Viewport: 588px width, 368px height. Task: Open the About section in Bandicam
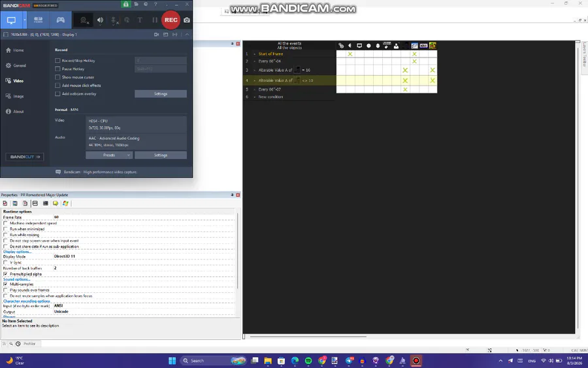15,111
